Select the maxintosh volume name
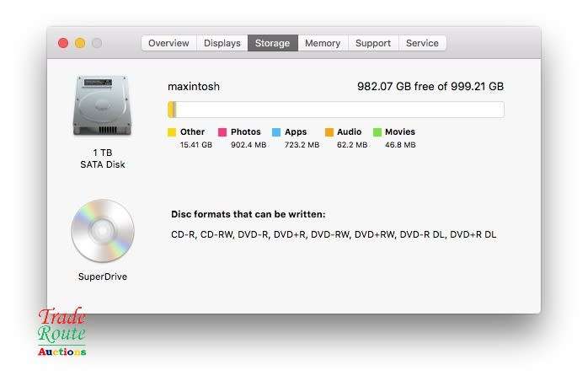Viewport: 588px width, 381px height. tap(194, 86)
